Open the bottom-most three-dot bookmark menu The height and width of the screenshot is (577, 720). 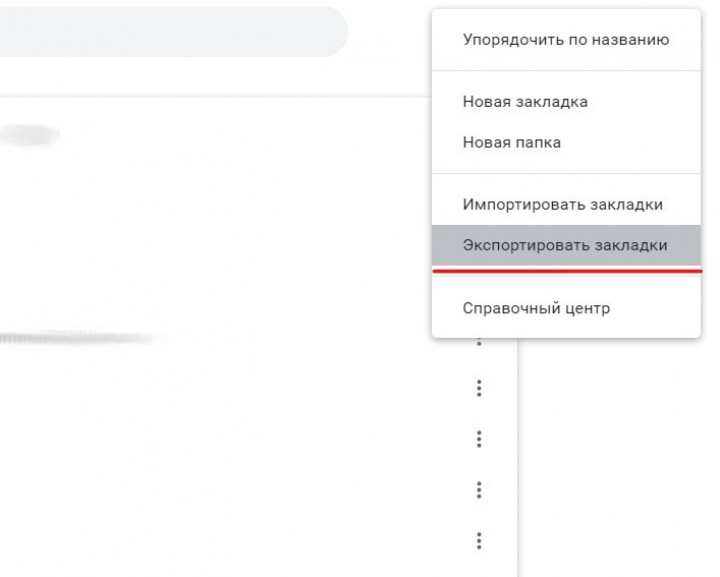pos(479,541)
